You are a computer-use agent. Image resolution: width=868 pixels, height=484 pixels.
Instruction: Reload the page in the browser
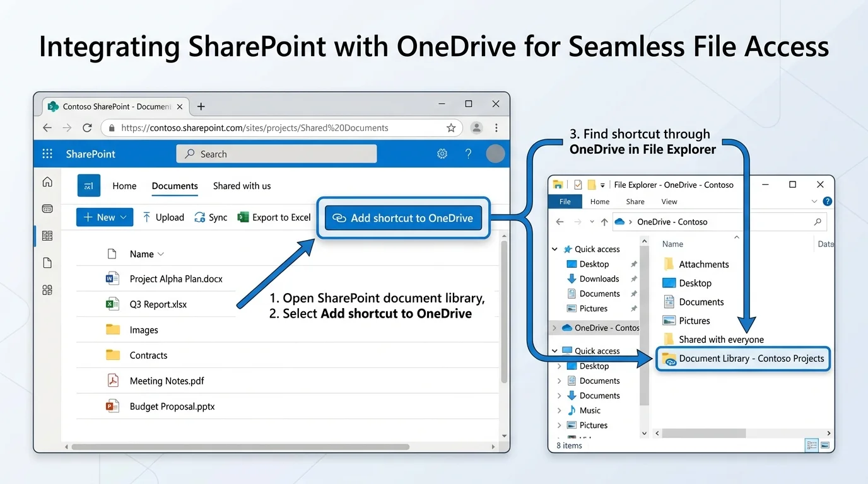tap(88, 128)
